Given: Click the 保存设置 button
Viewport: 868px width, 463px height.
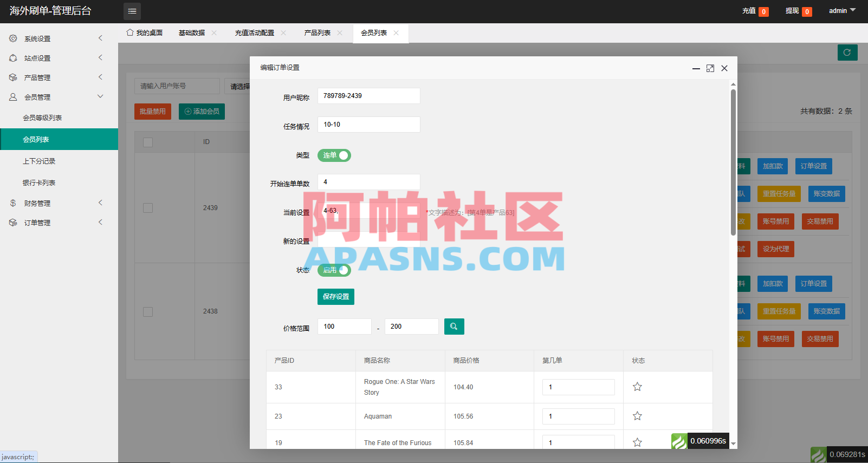Looking at the screenshot, I should pos(336,297).
